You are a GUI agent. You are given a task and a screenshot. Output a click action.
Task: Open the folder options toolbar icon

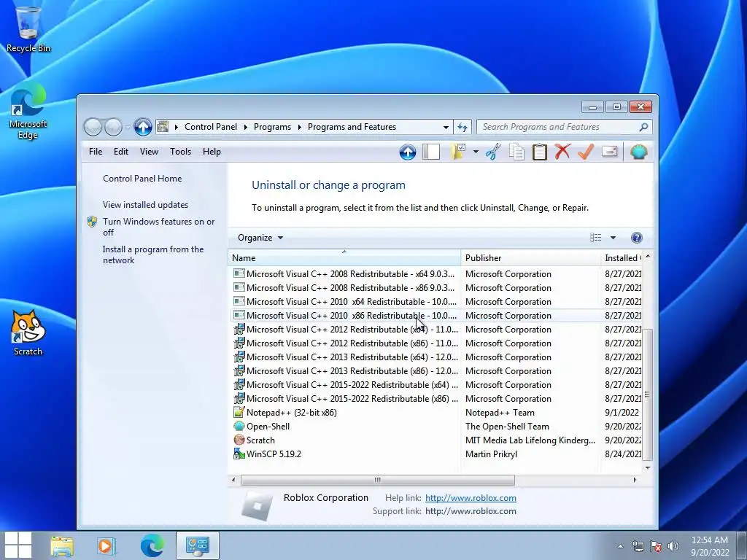(x=458, y=152)
